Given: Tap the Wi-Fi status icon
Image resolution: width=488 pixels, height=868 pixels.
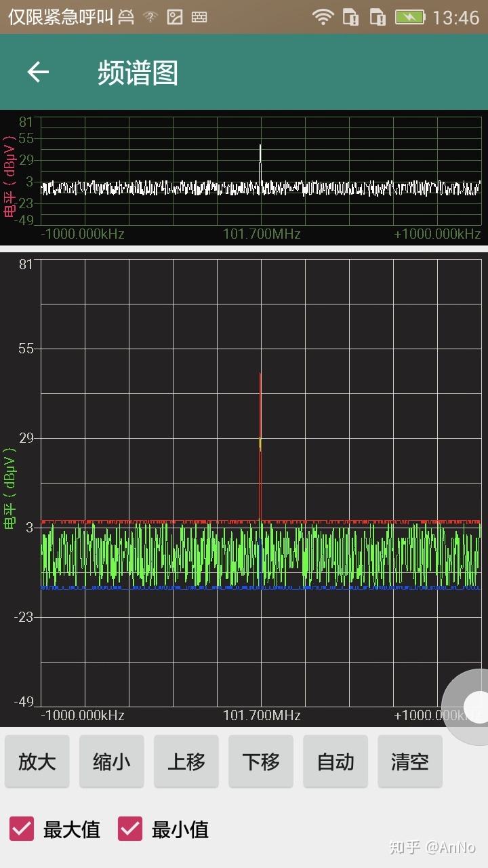Looking at the screenshot, I should tap(323, 17).
